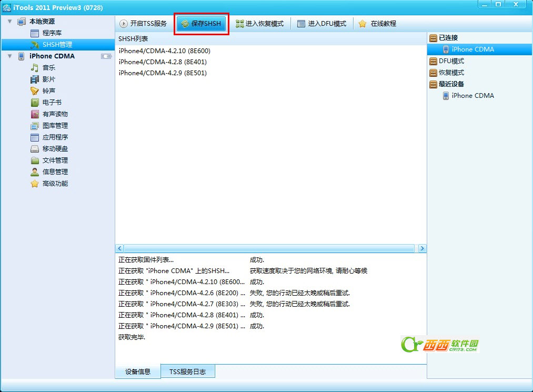533x392 pixels.
Task: Click the horizontal scrollbar left arrow
Action: tap(119, 248)
